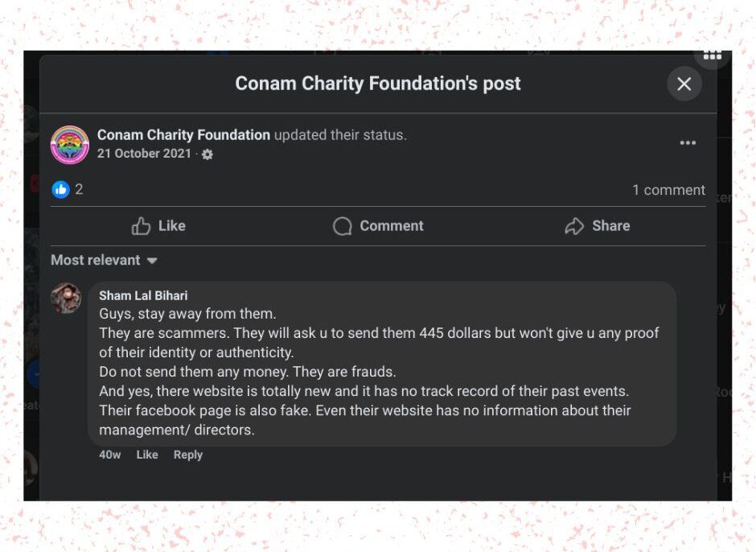Reply to Sham Lal Bihari's comment
Screen dimensions: 756x552
coord(188,455)
